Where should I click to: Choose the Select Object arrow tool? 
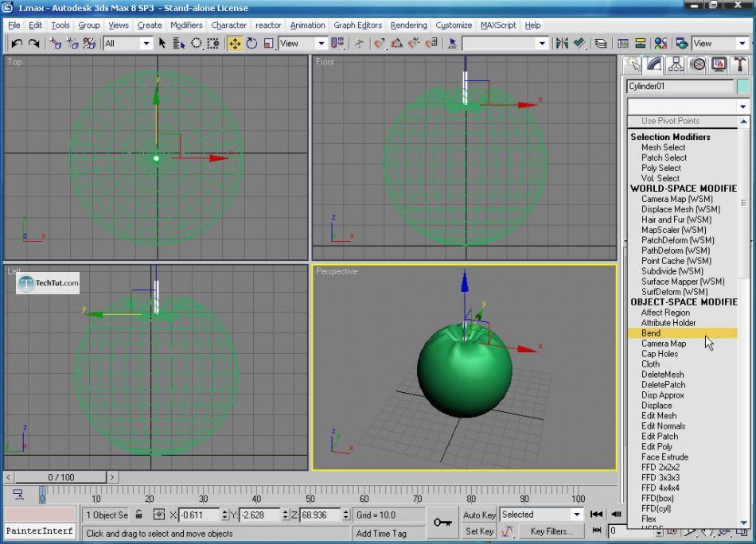(162, 44)
